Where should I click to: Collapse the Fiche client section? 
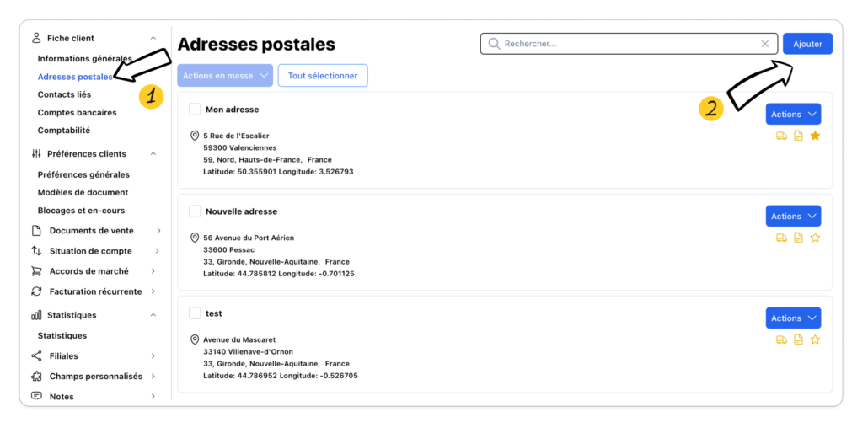pyautogui.click(x=153, y=38)
